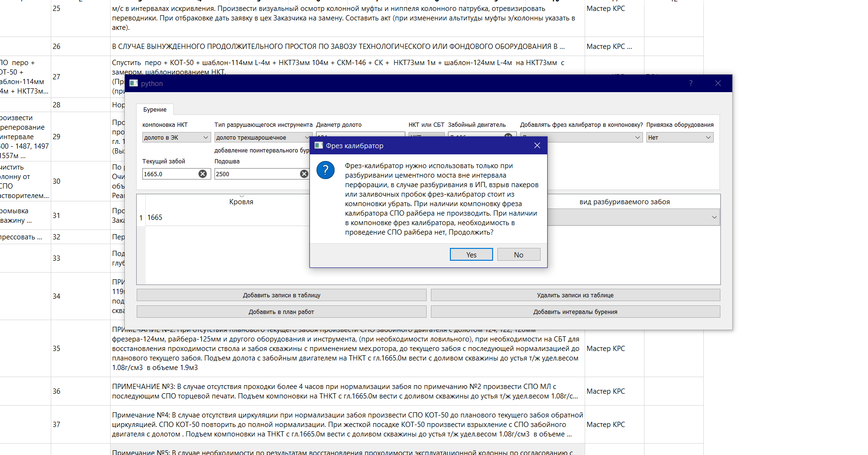
Task: Sort by the Кровля column header
Action: pos(241,202)
